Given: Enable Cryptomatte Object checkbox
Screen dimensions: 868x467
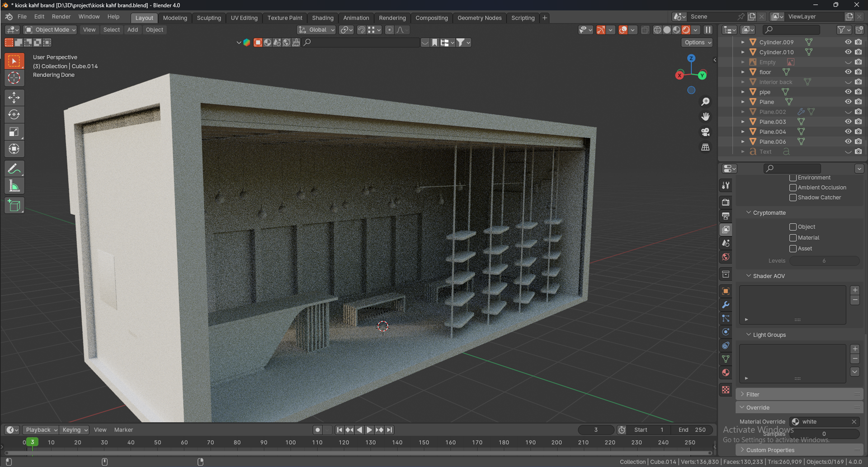Looking at the screenshot, I should 793,227.
